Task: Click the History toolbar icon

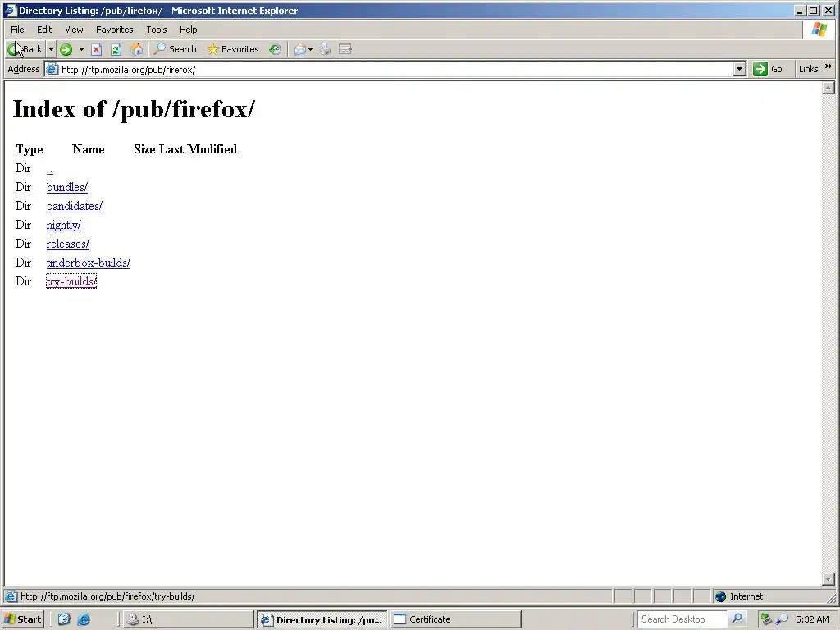Action: click(x=275, y=50)
